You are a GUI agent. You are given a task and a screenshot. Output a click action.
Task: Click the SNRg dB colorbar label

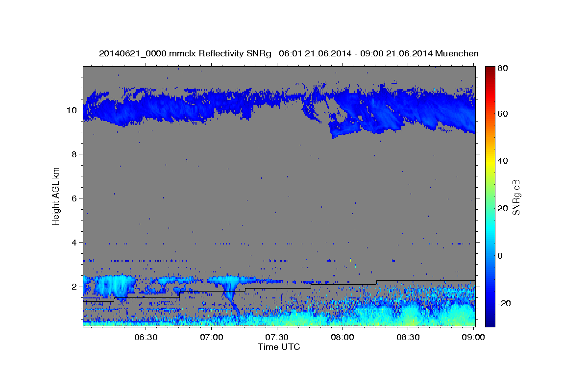(x=516, y=197)
